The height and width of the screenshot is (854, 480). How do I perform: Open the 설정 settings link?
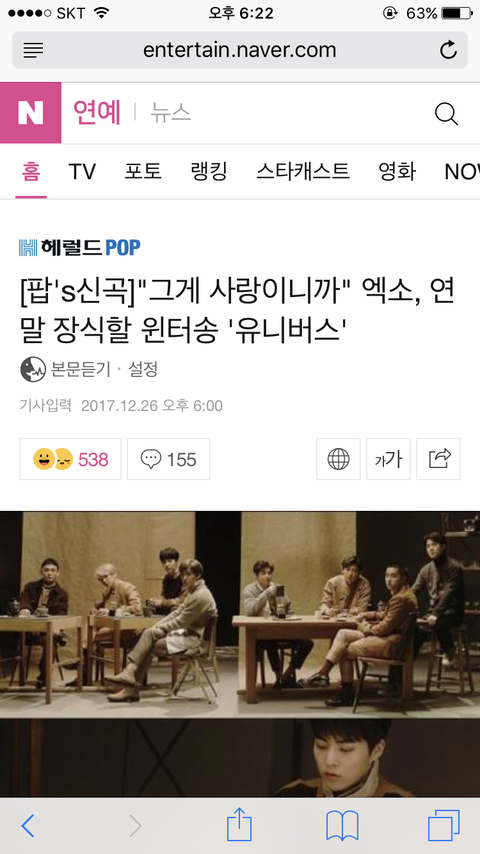(143, 369)
